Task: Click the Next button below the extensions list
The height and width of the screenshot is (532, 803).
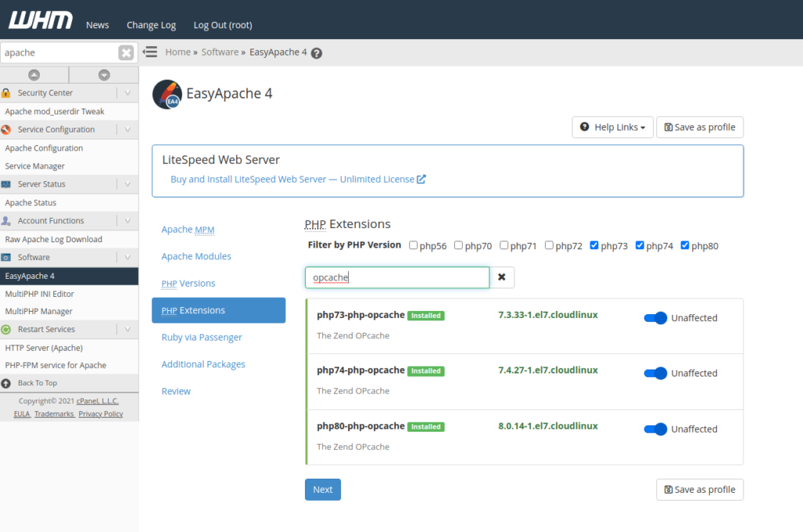Action: click(x=322, y=489)
